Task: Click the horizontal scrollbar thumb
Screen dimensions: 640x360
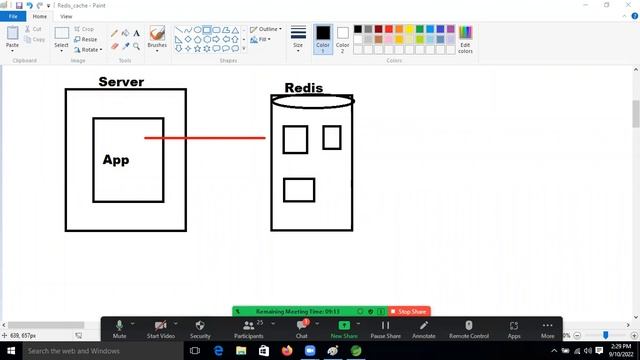Action: 46,325
